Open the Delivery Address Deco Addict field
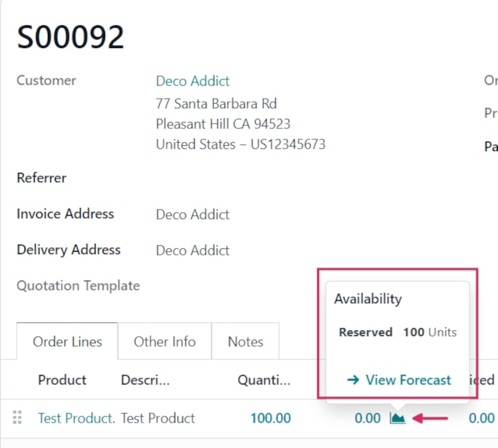The height and width of the screenshot is (448, 498). 193,250
